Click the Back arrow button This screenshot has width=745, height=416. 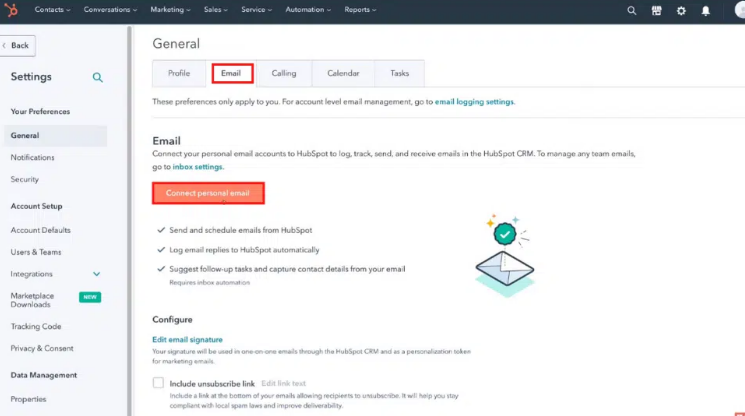pyautogui.click(x=16, y=45)
